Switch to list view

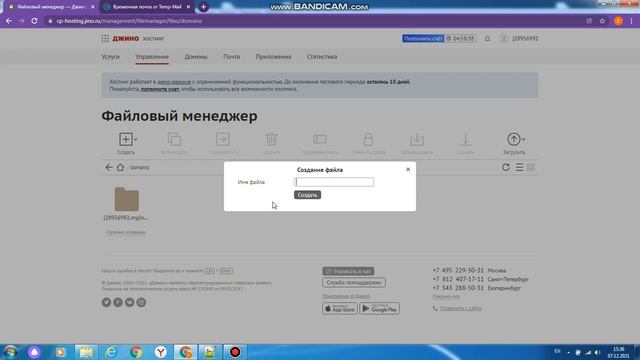[x=519, y=167]
